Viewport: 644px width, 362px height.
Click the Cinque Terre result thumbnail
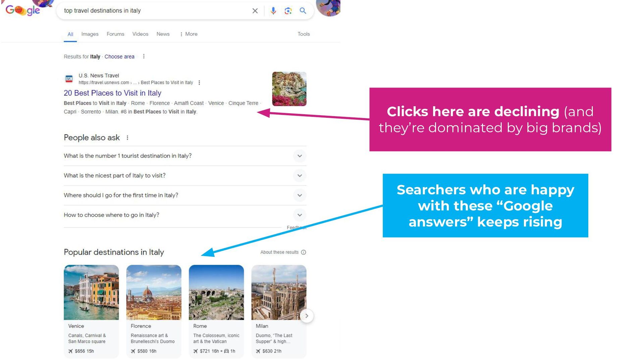pos(289,89)
